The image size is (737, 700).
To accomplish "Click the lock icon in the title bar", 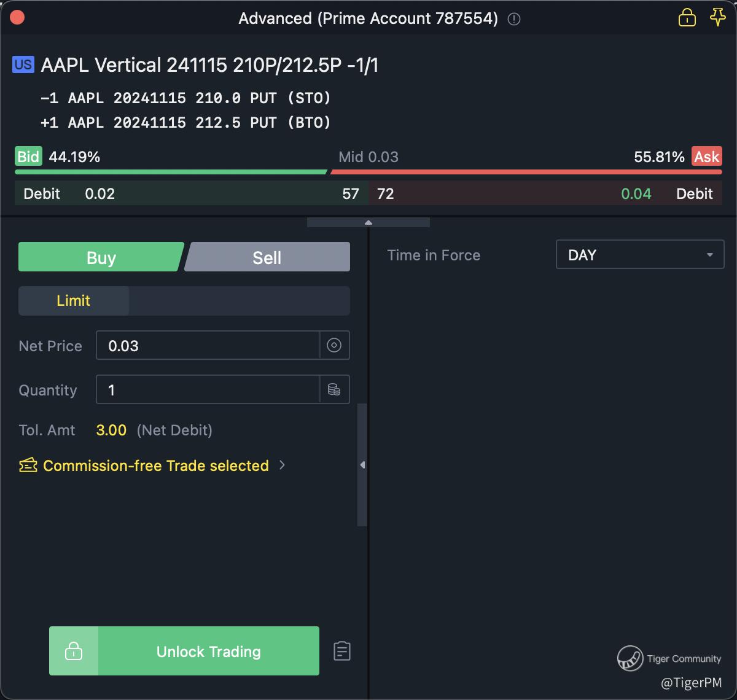I will pyautogui.click(x=687, y=18).
